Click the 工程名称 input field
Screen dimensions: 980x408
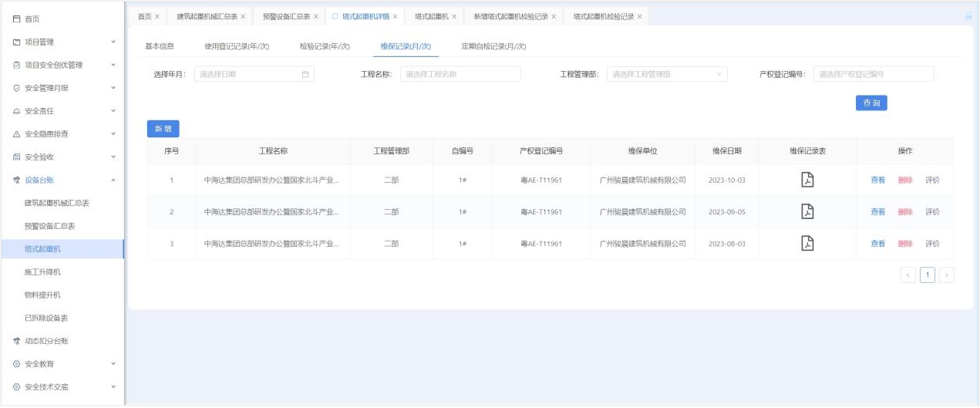point(460,75)
